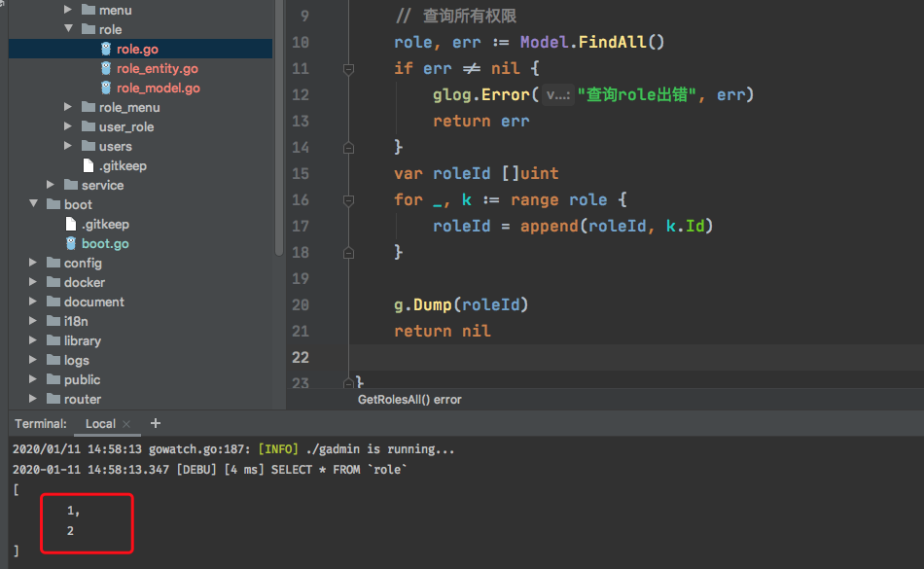Click the GetRolesAll() error breadcrumb

[x=409, y=400]
